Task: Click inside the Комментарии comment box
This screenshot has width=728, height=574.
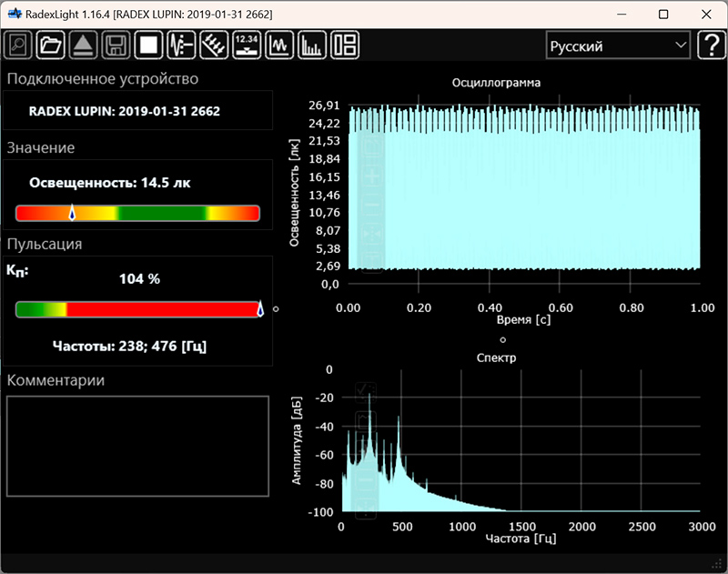Action: coord(137,446)
